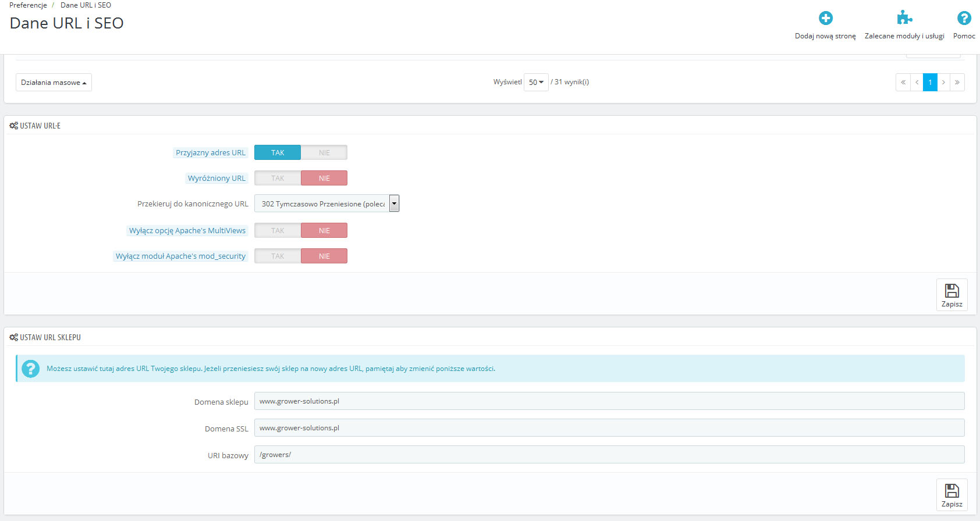Click the Wyłącz moduł Apache's mod_security label
Screen dimensions: 980x521
[180, 256]
